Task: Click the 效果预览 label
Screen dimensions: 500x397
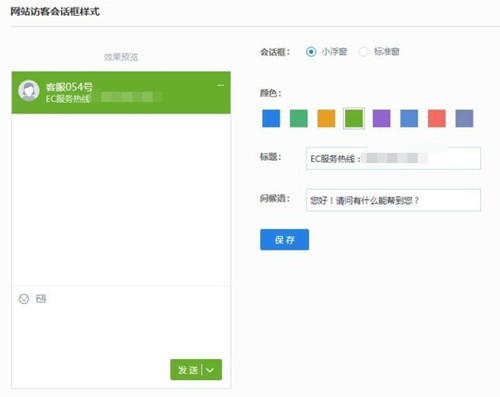Action: (121, 57)
